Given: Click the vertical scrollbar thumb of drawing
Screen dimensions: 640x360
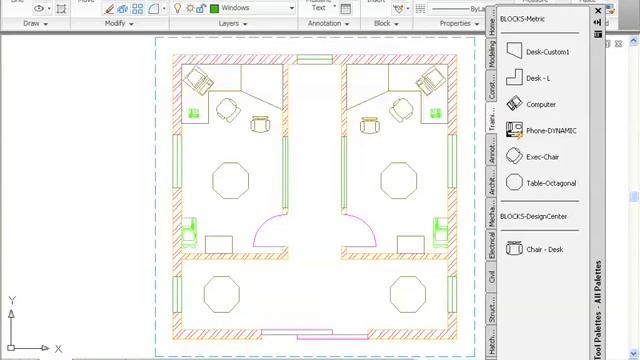Looking at the screenshot, I should tap(634, 197).
